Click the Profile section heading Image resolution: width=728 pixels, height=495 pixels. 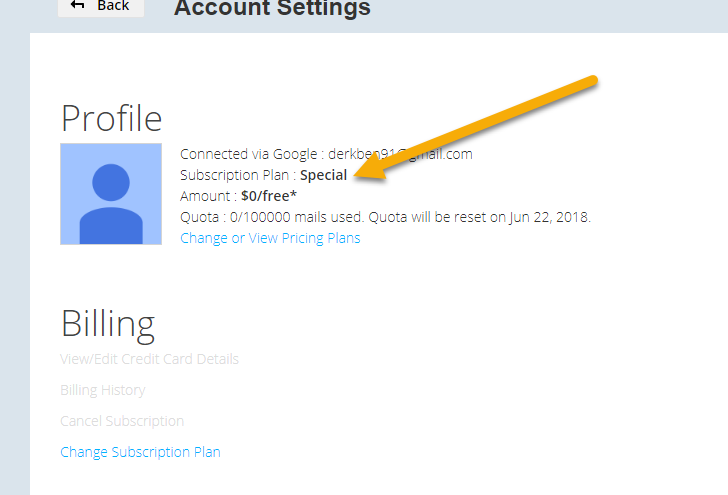click(x=111, y=118)
